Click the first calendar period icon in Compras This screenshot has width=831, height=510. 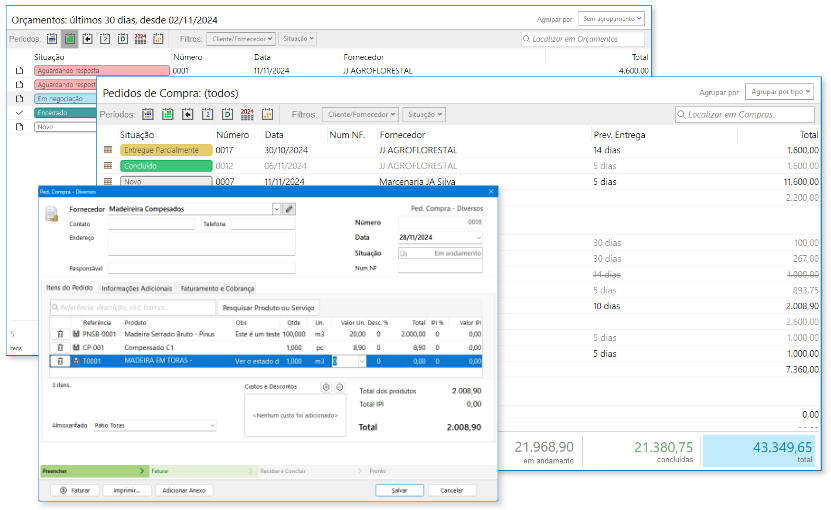[x=148, y=114]
